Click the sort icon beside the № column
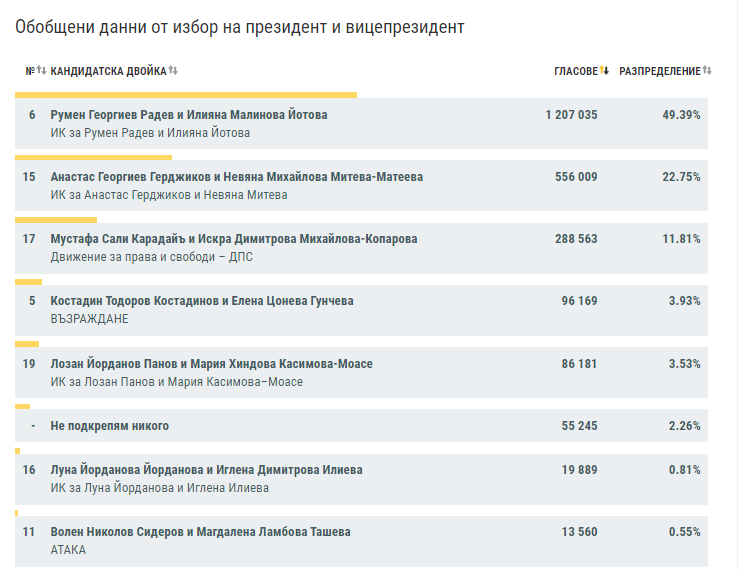The image size is (738, 569). click(41, 71)
